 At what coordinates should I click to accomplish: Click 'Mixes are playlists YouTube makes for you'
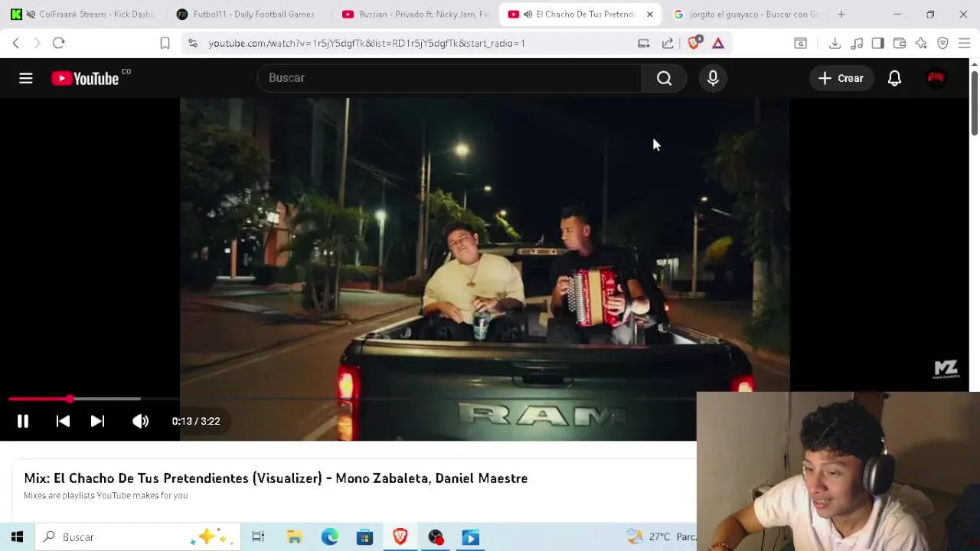pos(106,496)
